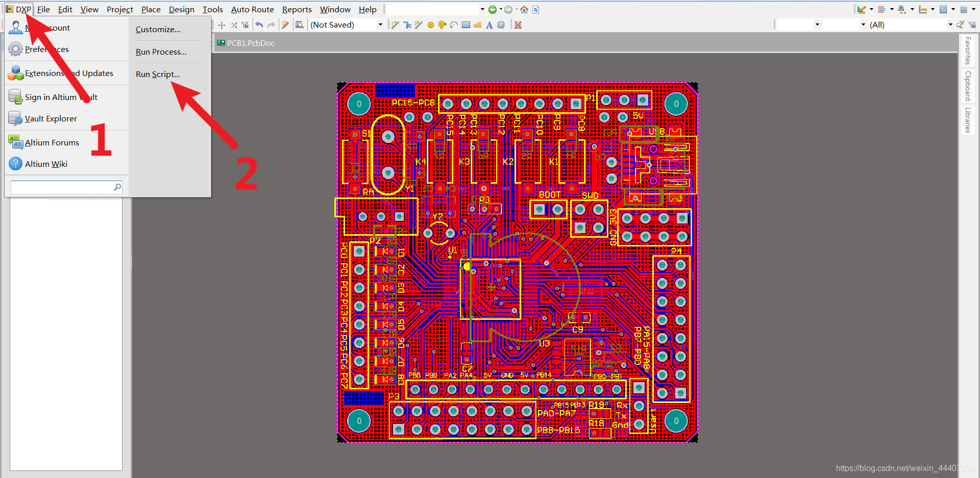Expand the navigation address dropdown
980x478 pixels.
482,9
